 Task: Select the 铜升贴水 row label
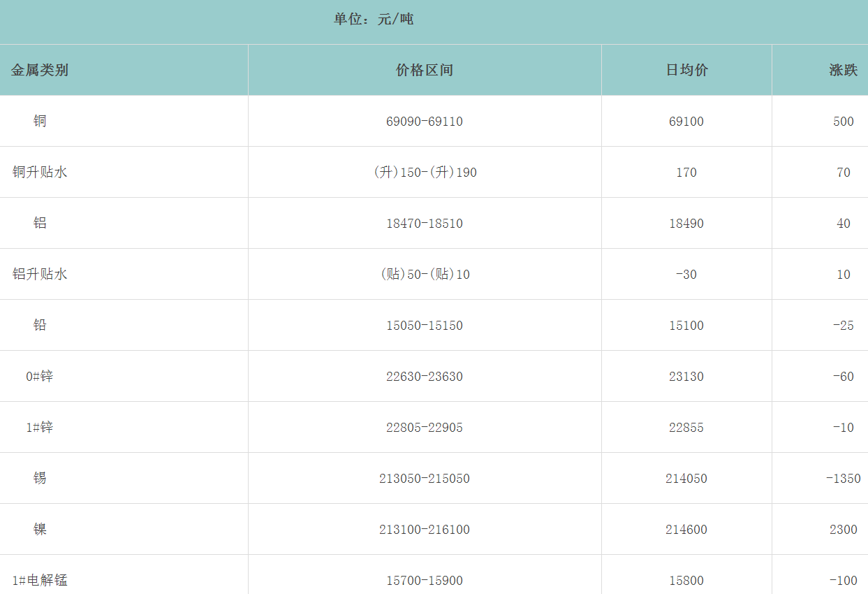click(40, 172)
